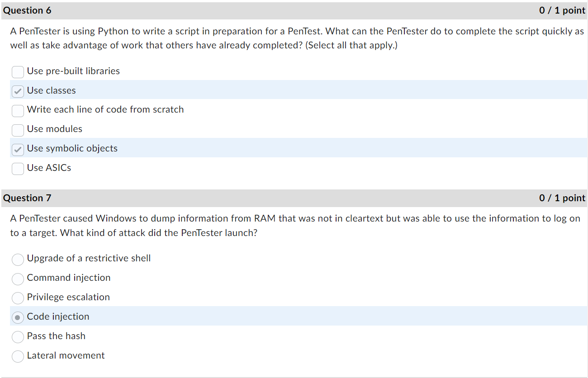Click the 'Code injection' radio button

(x=18, y=317)
